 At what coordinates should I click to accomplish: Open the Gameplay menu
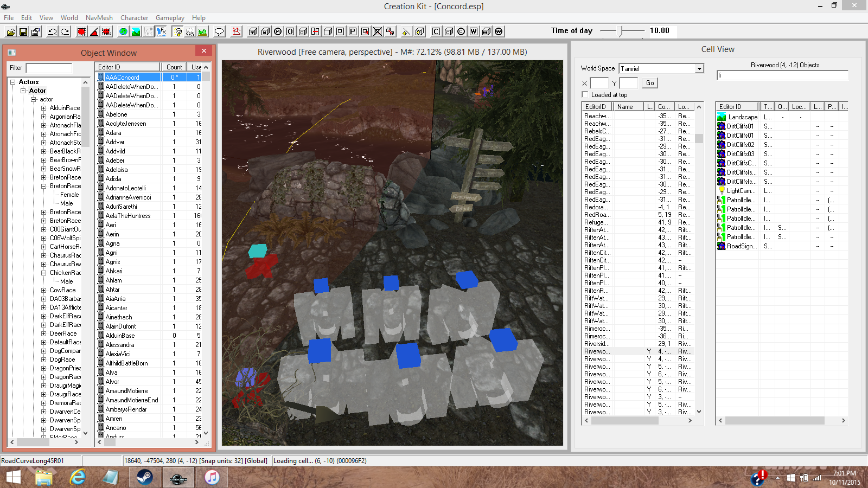tap(170, 18)
